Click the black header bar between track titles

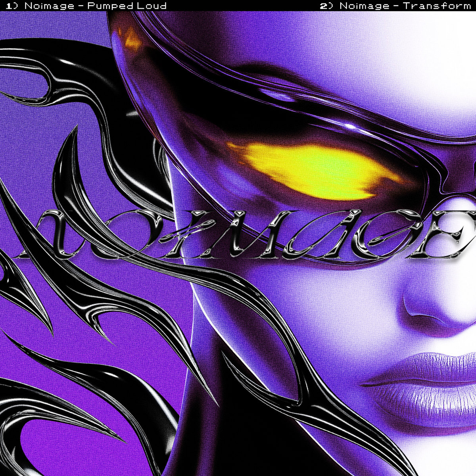pyautogui.click(x=242, y=6)
